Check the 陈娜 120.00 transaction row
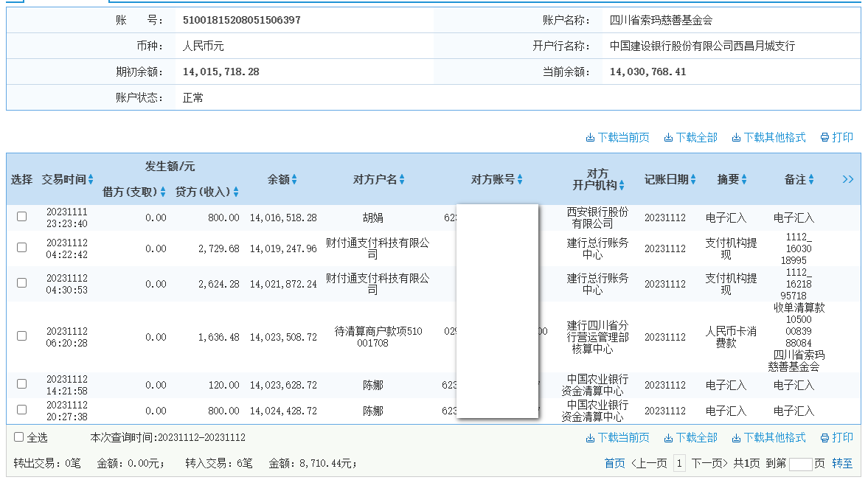Screen dimensions: 868x480 (x=21, y=383)
